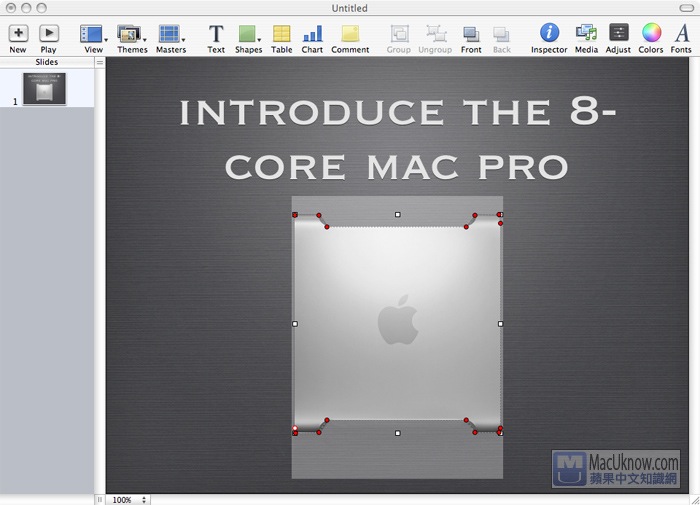Open the Inspector panel

point(549,38)
